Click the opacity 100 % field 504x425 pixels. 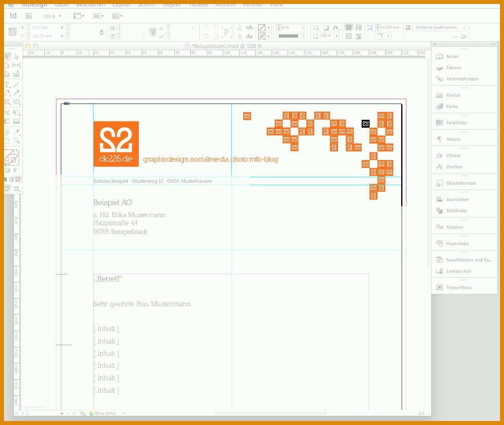click(326, 36)
